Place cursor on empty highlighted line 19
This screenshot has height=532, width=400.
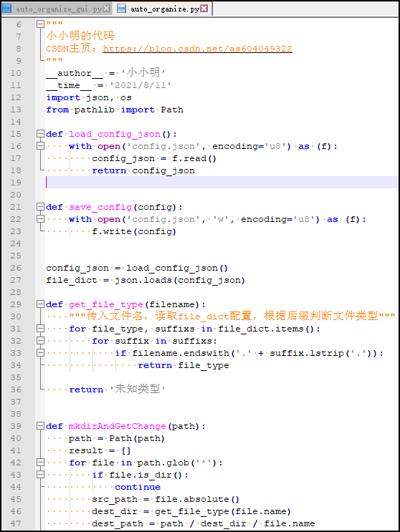point(222,183)
